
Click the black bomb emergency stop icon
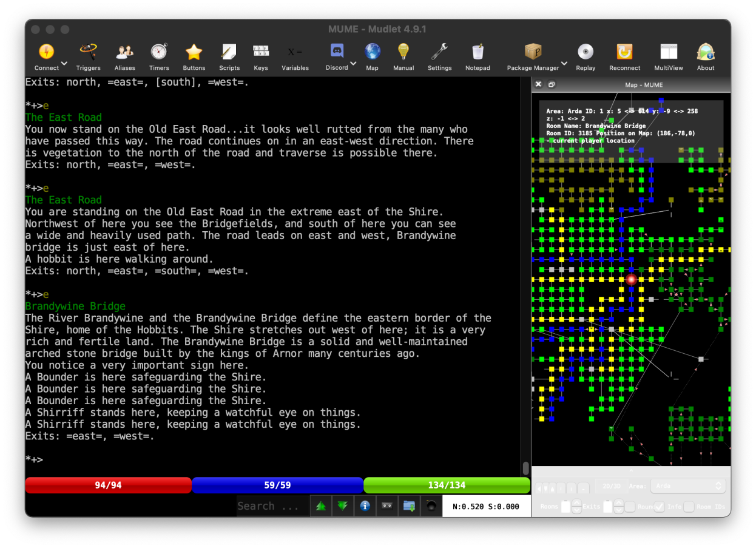(x=431, y=506)
